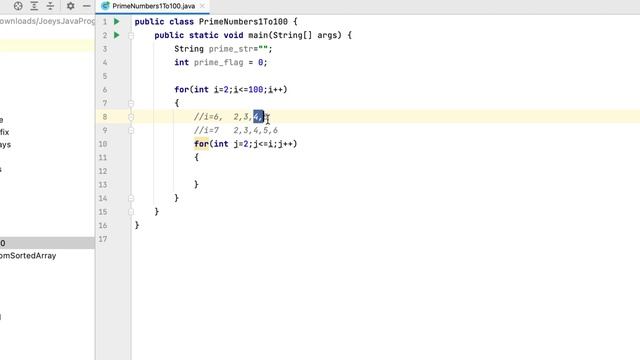The width and height of the screenshot is (640, 360).
Task: Open project panel settings gear
Action: coord(70,6)
